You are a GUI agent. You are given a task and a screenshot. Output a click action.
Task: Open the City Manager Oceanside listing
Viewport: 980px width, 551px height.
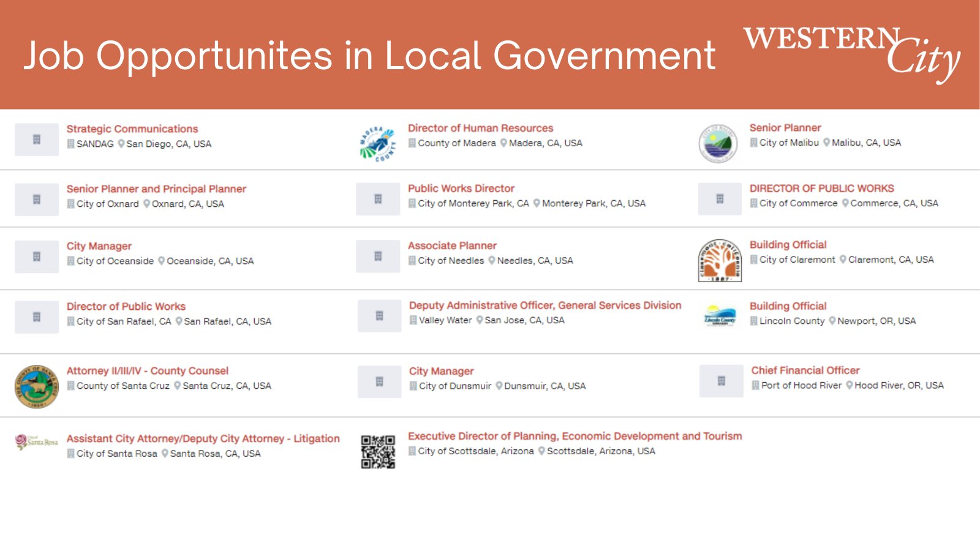click(x=99, y=246)
